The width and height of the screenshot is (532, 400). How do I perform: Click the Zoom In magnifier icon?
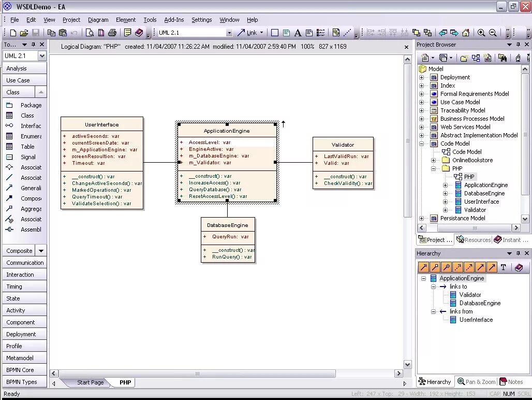click(x=481, y=33)
